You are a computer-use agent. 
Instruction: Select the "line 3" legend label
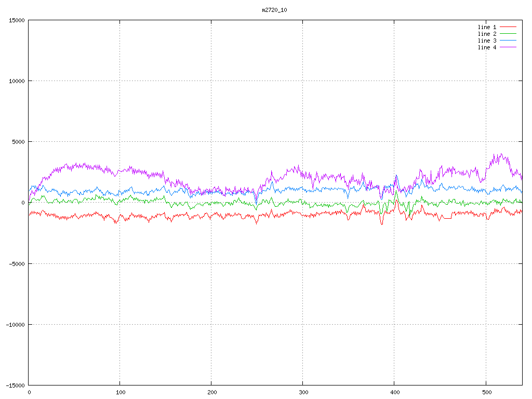(487, 41)
